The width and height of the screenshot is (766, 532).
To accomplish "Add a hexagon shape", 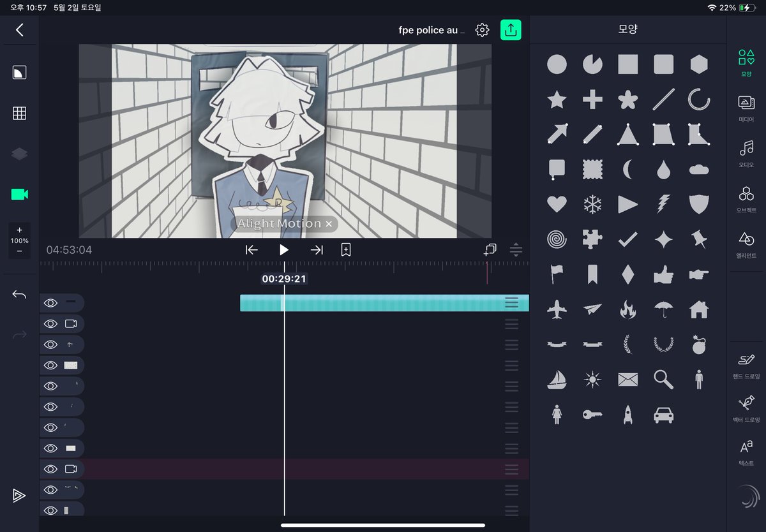I will (x=699, y=64).
